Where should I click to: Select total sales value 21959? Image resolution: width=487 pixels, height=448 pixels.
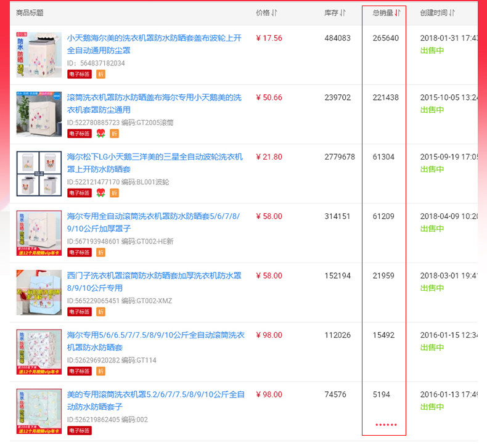click(x=383, y=275)
